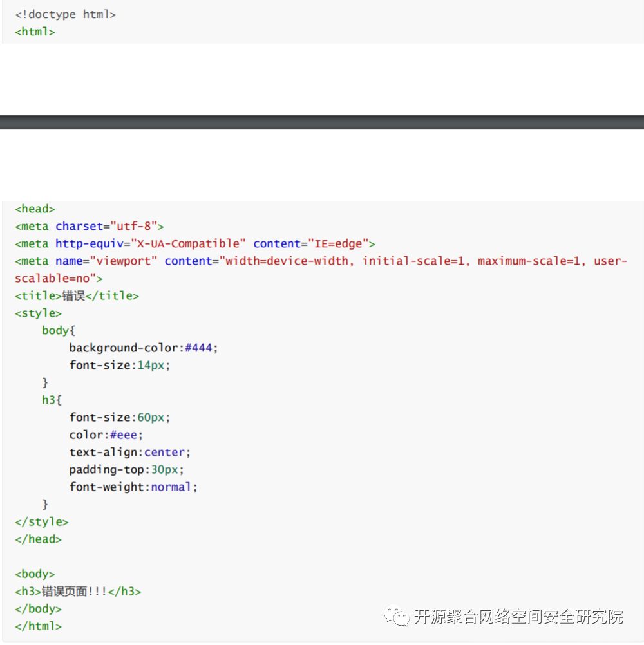644x645 pixels.
Task: Click the opening style tag
Action: coord(38,313)
